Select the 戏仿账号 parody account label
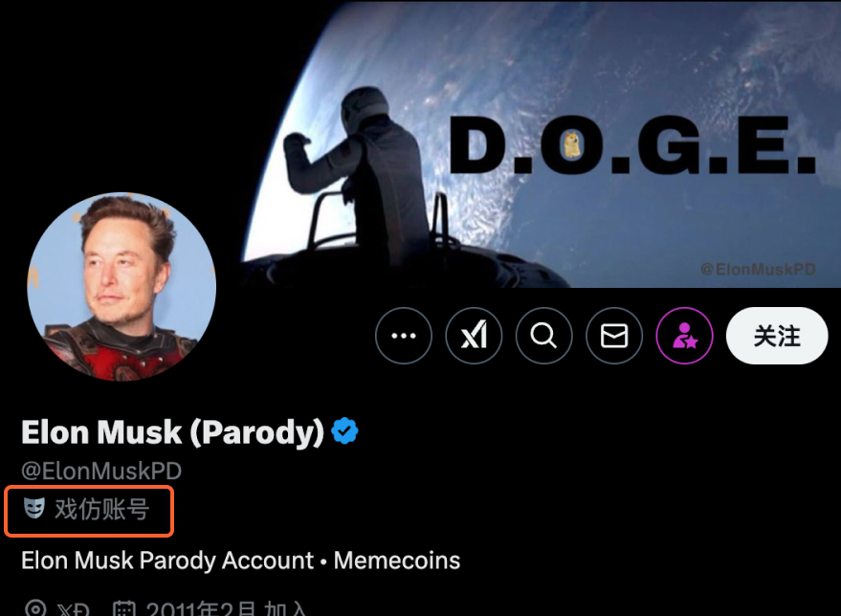 101,510
